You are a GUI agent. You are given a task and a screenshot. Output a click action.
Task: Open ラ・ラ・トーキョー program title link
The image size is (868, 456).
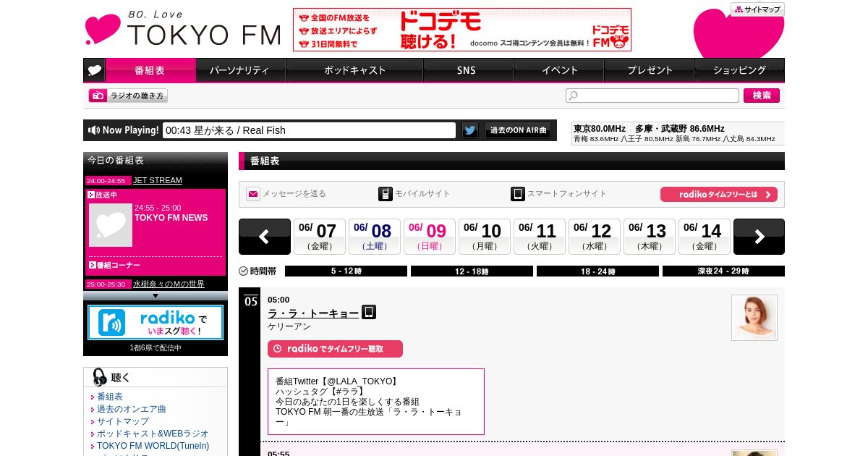click(x=313, y=313)
